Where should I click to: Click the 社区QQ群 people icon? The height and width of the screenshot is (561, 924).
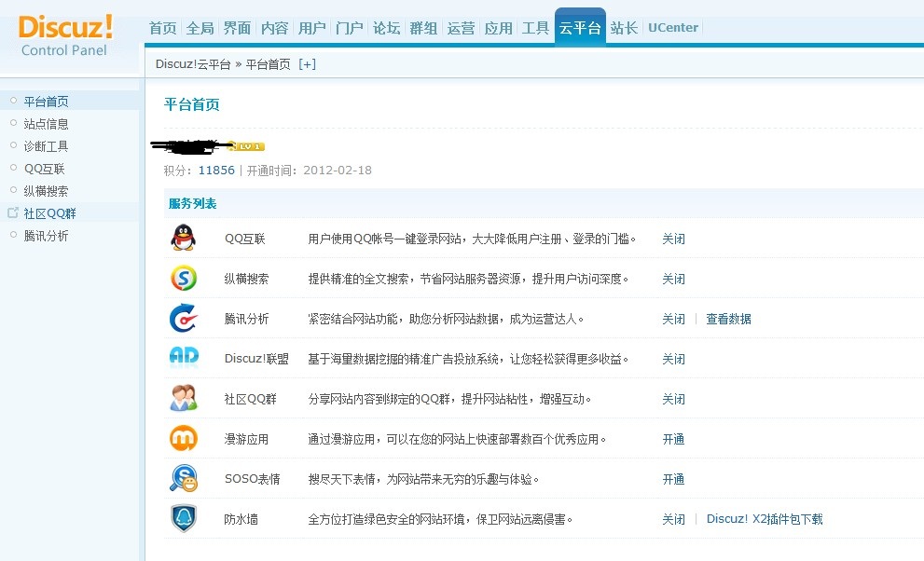[x=184, y=398]
